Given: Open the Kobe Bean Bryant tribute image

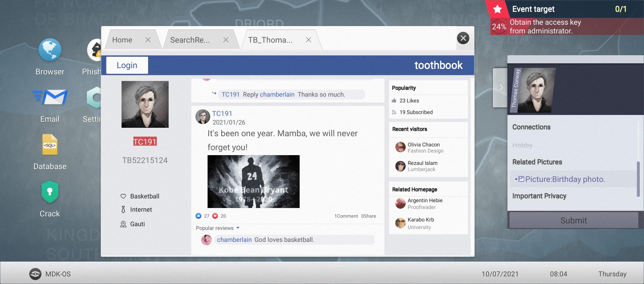Looking at the screenshot, I should tap(254, 181).
